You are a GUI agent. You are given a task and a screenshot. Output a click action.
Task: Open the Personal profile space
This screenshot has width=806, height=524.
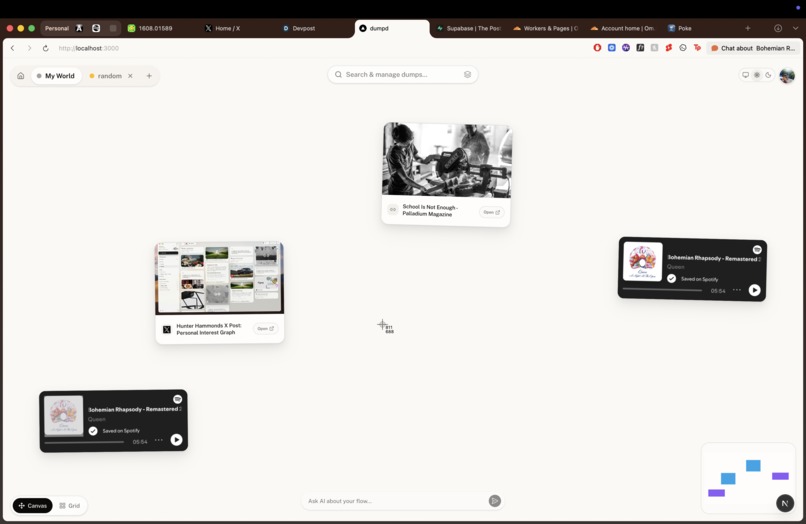coord(57,28)
